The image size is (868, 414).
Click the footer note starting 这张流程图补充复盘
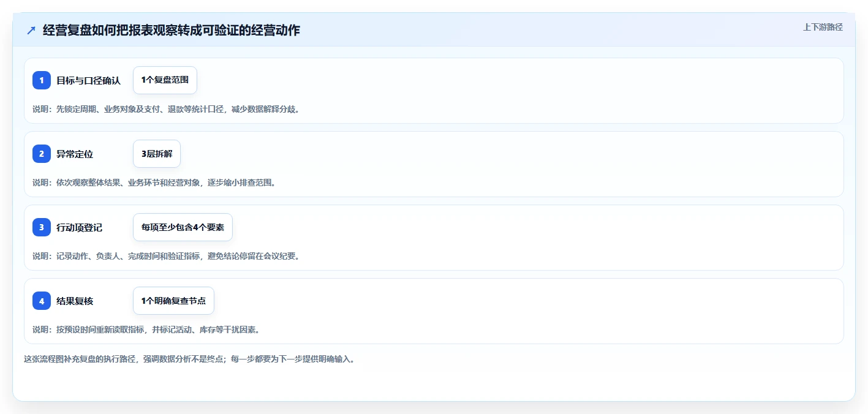tap(189, 359)
